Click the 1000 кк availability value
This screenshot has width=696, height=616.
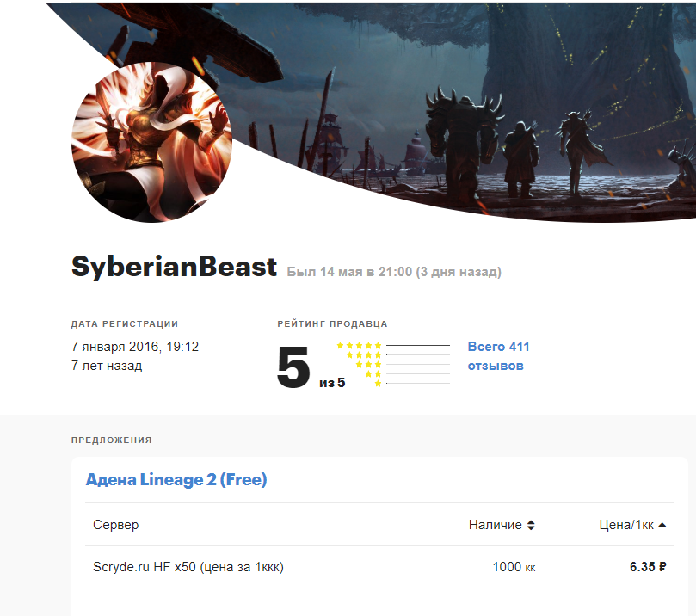click(x=514, y=567)
